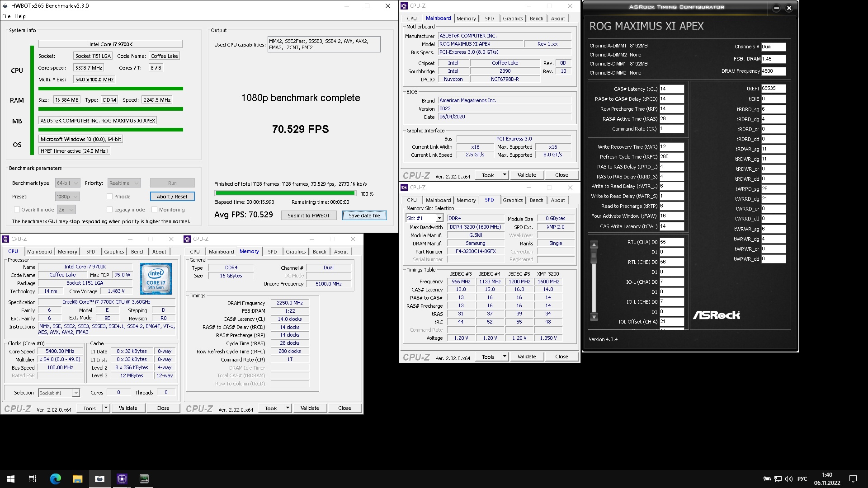This screenshot has width=868, height=488.
Task: Click Tools button in CPU-Z CPU window
Action: coord(90,408)
